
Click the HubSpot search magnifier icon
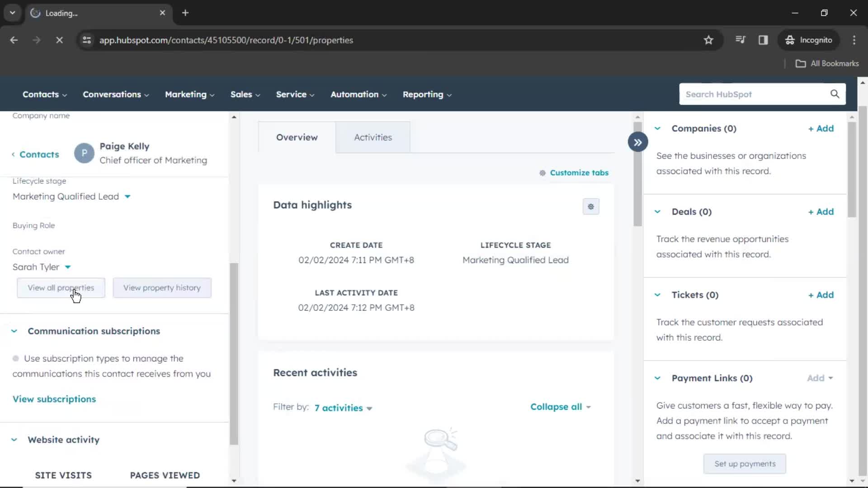tap(835, 94)
